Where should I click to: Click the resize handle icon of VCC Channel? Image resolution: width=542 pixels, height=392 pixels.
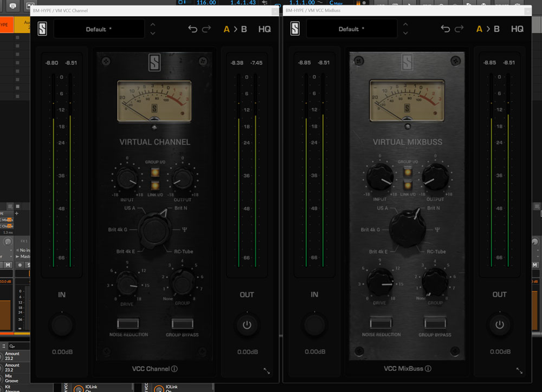click(x=267, y=371)
